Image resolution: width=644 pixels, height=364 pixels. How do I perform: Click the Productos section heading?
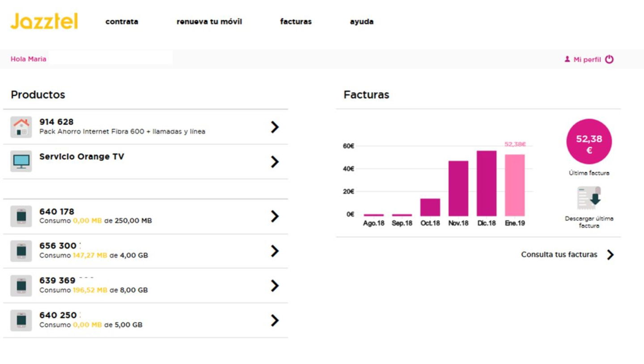(38, 95)
